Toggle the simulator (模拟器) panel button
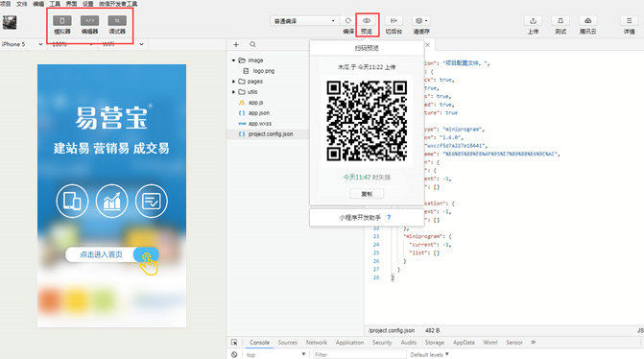 tap(62, 20)
